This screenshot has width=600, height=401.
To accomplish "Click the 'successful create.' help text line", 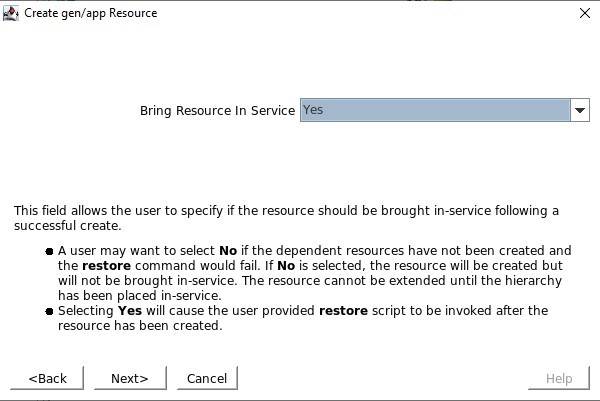I will [x=68, y=226].
